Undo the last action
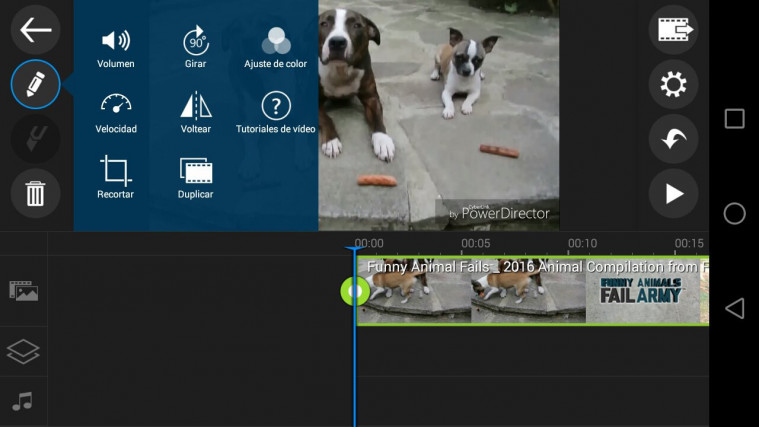 pyautogui.click(x=673, y=139)
